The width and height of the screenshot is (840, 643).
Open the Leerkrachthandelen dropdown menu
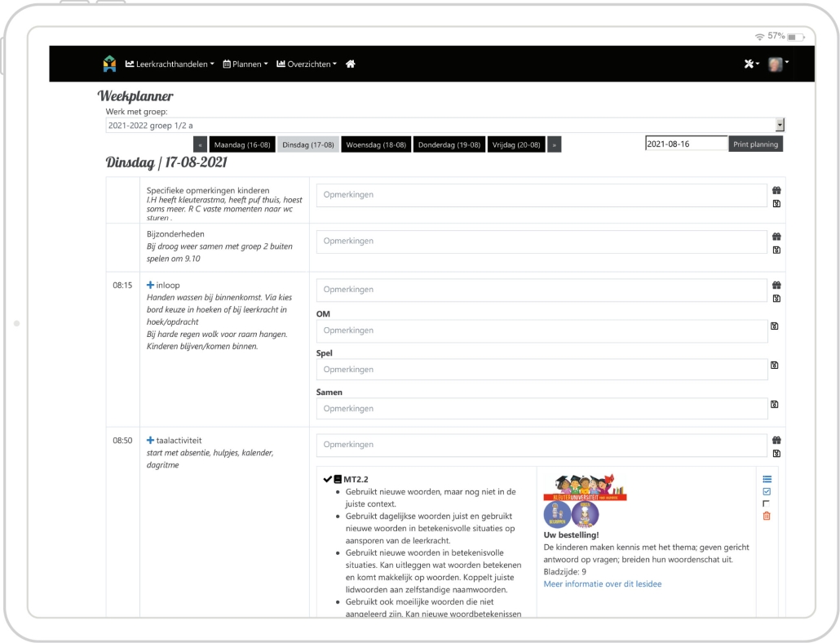(x=170, y=64)
